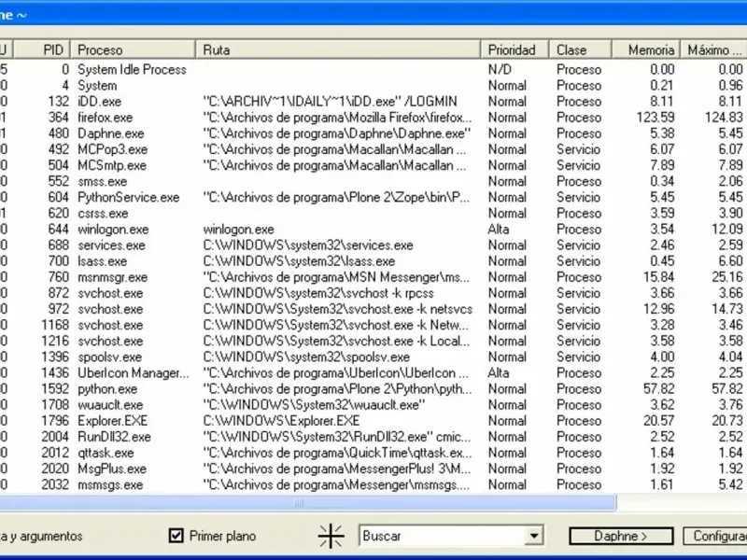Click python.exe memory value 57.82 in Memoria

pos(659,389)
